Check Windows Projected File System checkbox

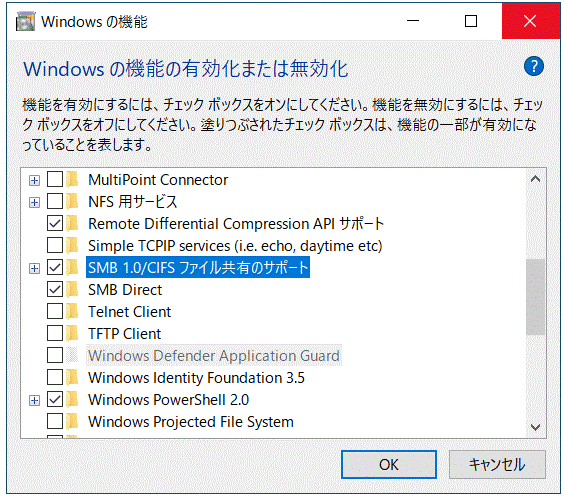55,422
